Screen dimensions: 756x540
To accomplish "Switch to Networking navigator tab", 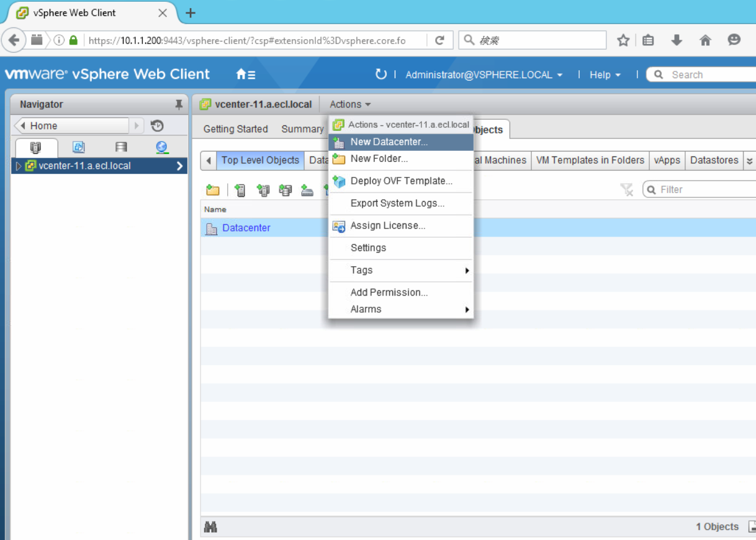I will click(x=162, y=147).
